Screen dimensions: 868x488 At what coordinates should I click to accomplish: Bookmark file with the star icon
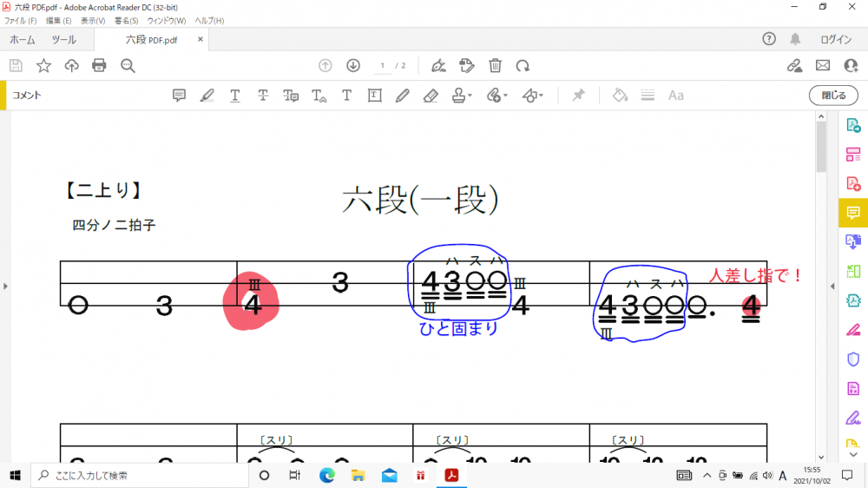pyautogui.click(x=43, y=66)
